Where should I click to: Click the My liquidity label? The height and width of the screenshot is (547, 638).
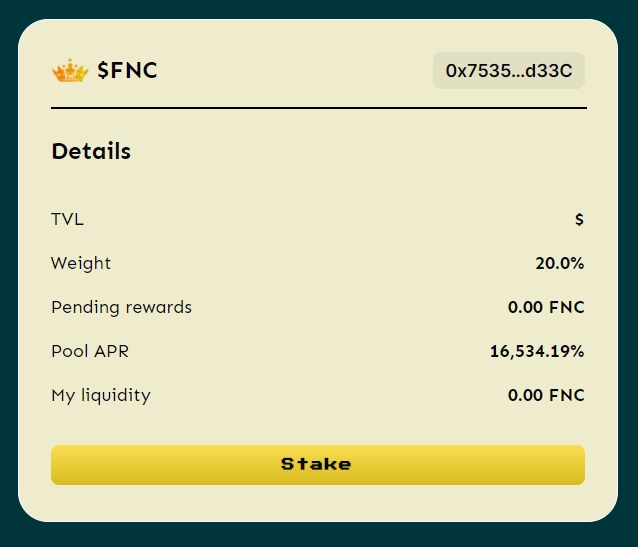pos(101,395)
